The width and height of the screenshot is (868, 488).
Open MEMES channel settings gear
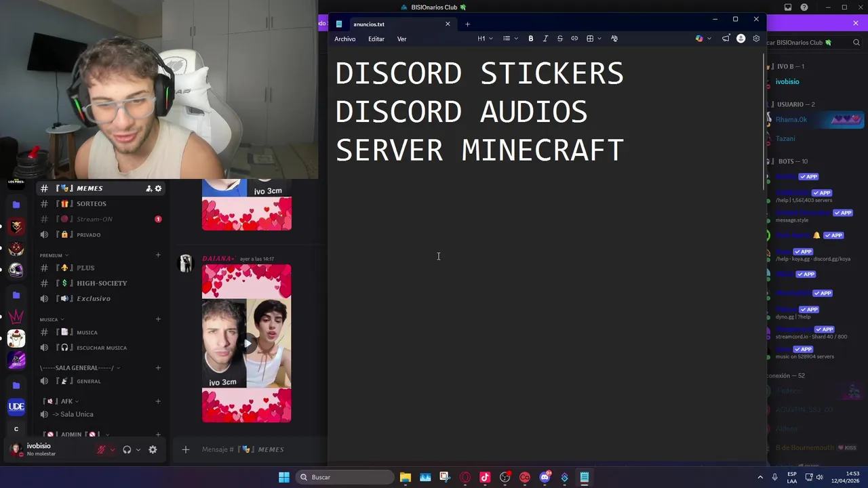pos(158,188)
